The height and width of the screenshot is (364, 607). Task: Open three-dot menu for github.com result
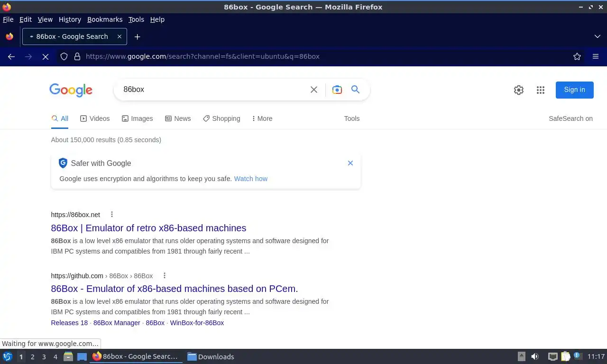click(x=165, y=275)
